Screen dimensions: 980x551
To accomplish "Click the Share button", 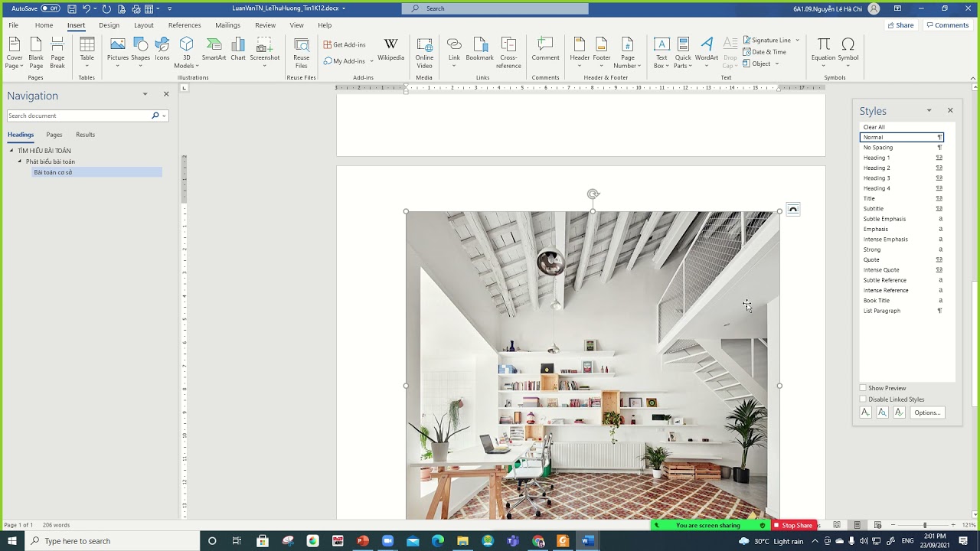I will 900,25.
